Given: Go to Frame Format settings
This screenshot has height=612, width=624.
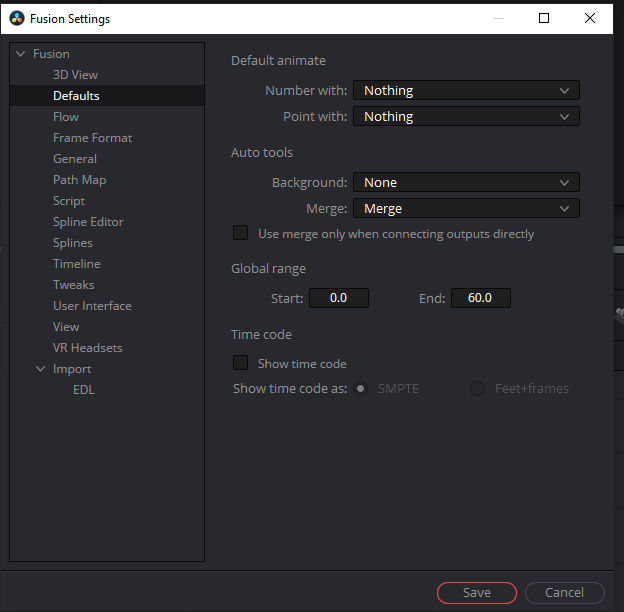Looking at the screenshot, I should pyautogui.click(x=92, y=138).
